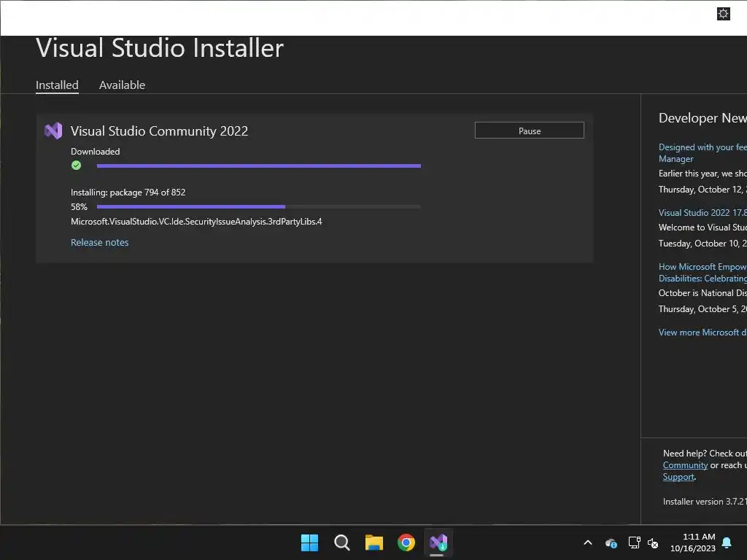The image size is (747, 560).
Task: Click 'Tuesday, October 10' news date
Action: click(703, 244)
